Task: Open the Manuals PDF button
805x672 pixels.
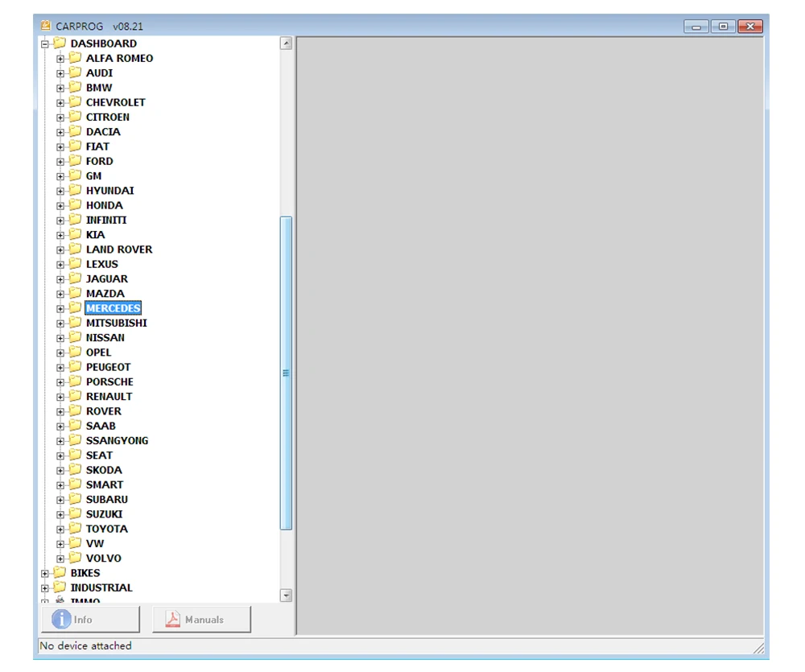Action: point(202,620)
